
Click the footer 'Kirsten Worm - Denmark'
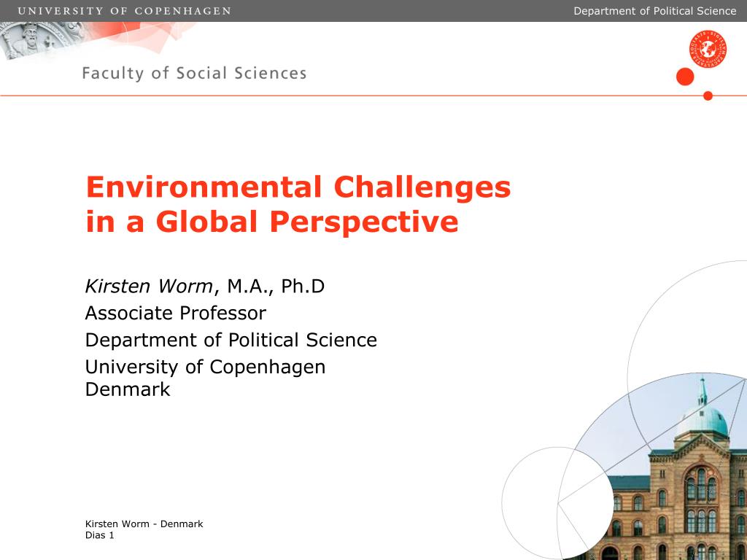click(x=144, y=524)
